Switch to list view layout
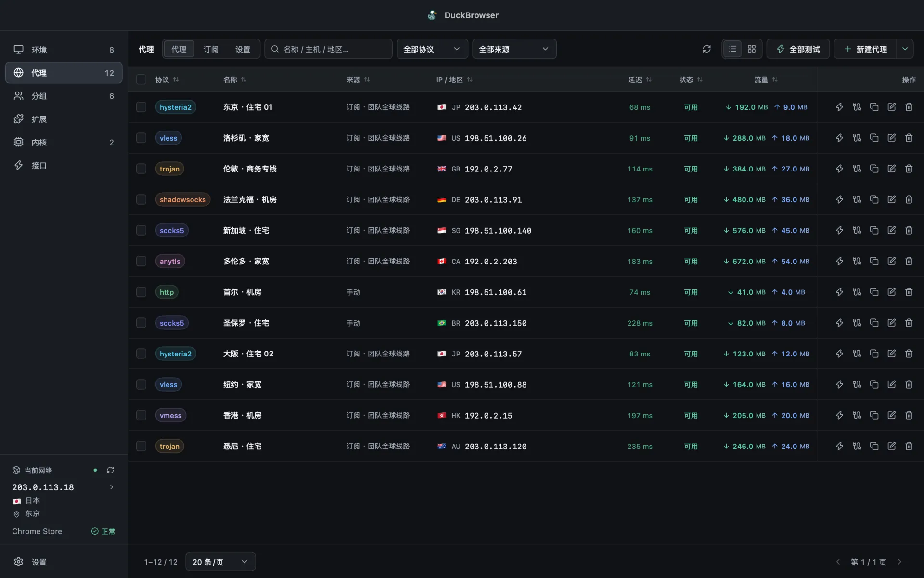The image size is (924, 578). [x=732, y=49]
